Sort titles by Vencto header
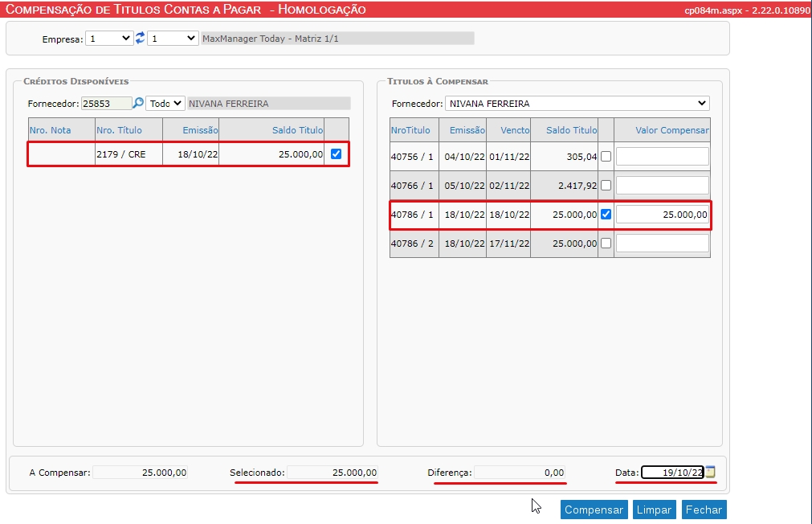This screenshot has width=812, height=524. [x=516, y=130]
